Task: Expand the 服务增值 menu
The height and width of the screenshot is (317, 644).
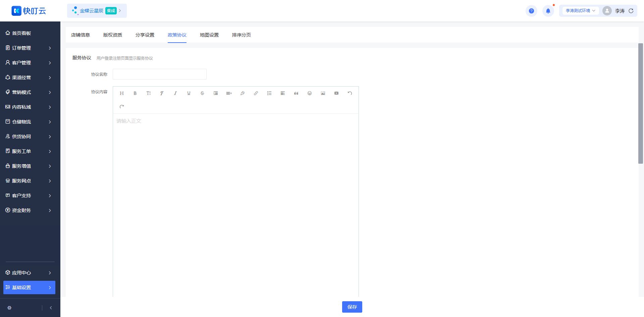Action: [x=29, y=166]
